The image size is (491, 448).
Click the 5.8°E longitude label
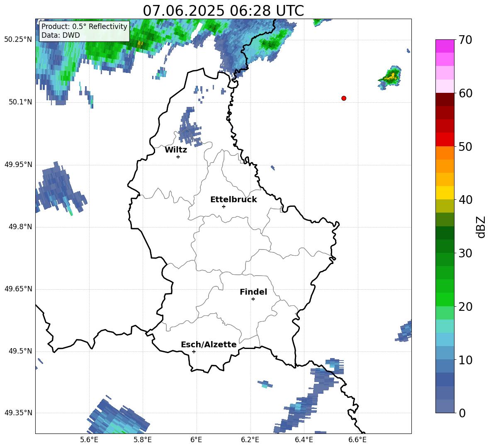pyautogui.click(x=143, y=440)
